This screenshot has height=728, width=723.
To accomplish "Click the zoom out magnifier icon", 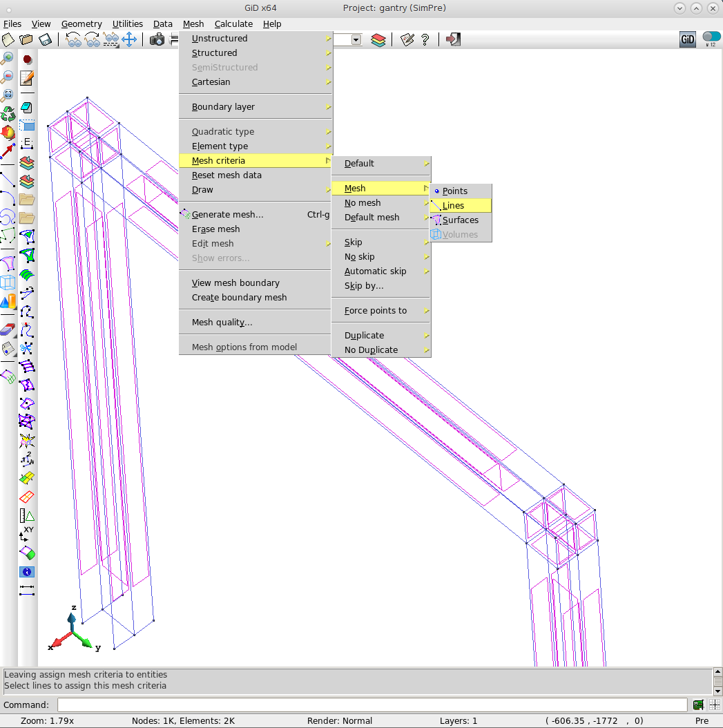I will point(8,76).
